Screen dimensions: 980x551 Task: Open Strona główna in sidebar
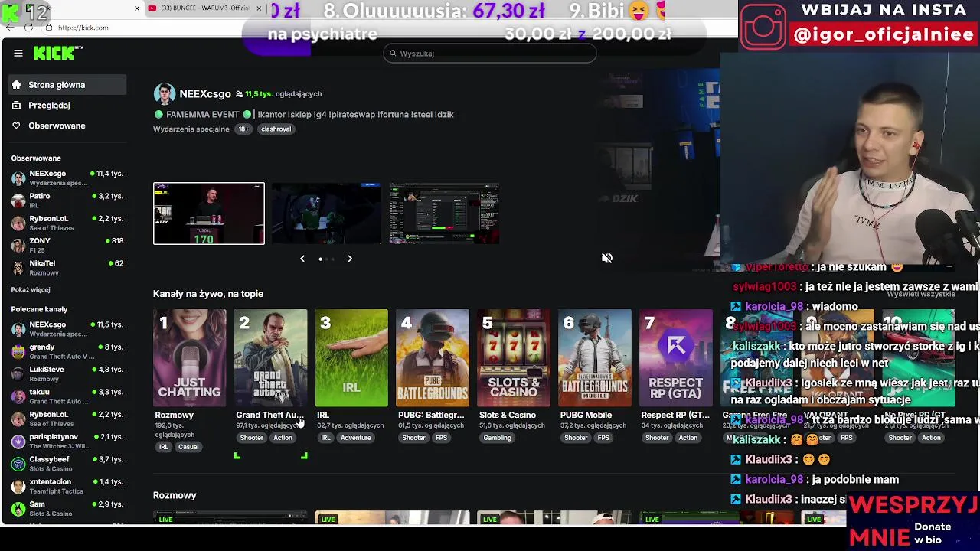tap(66, 85)
